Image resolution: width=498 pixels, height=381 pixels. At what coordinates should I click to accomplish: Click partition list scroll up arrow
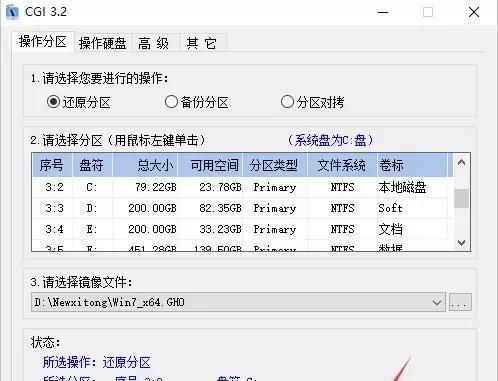point(461,163)
